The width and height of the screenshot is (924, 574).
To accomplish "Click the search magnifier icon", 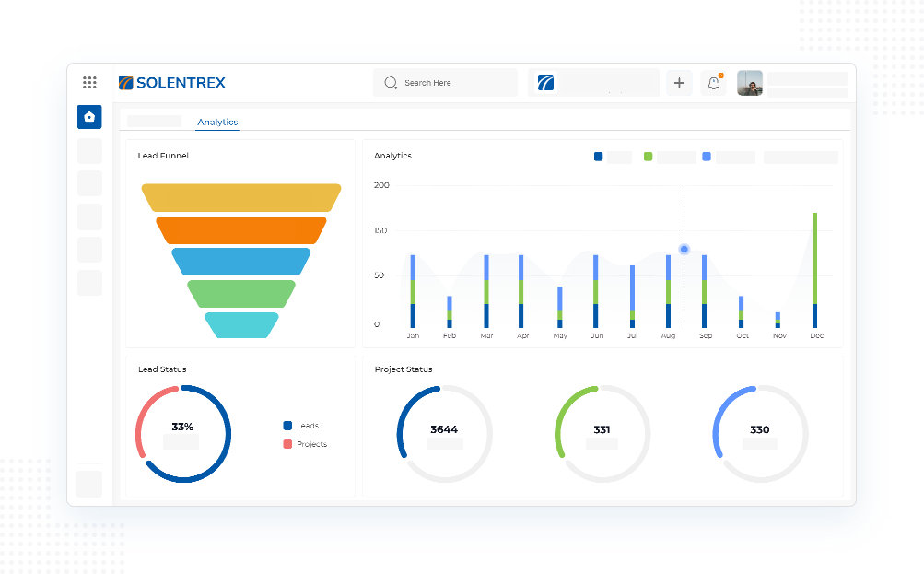I will click(391, 83).
